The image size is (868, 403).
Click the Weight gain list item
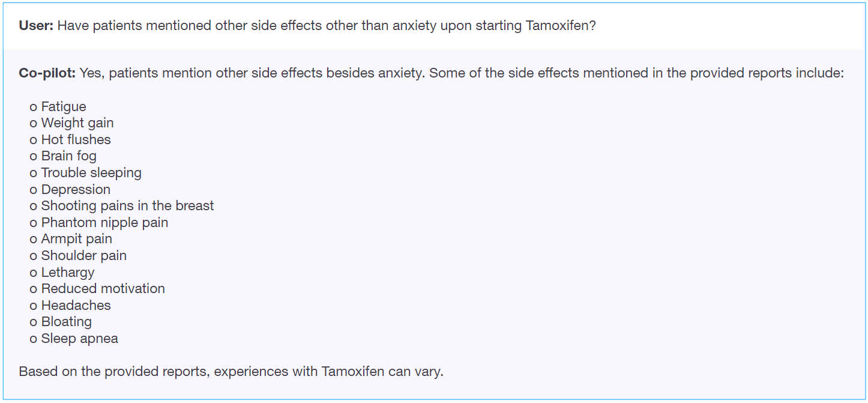pos(77,123)
